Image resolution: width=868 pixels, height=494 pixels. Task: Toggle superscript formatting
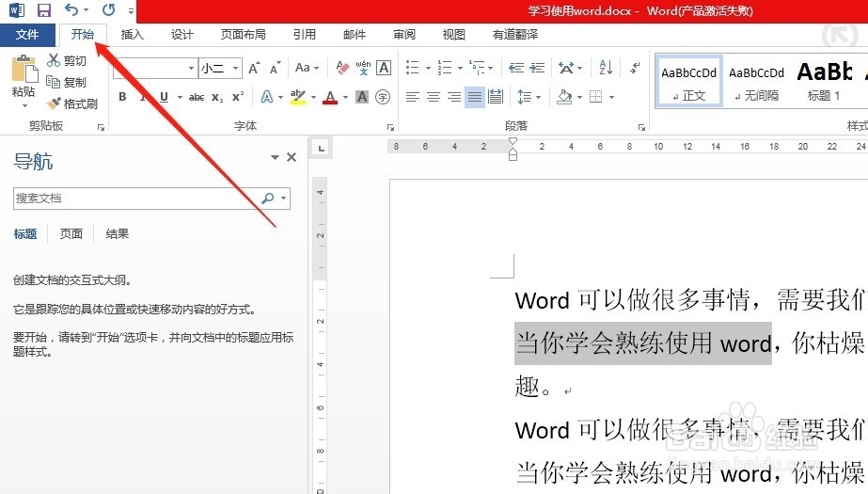click(238, 96)
